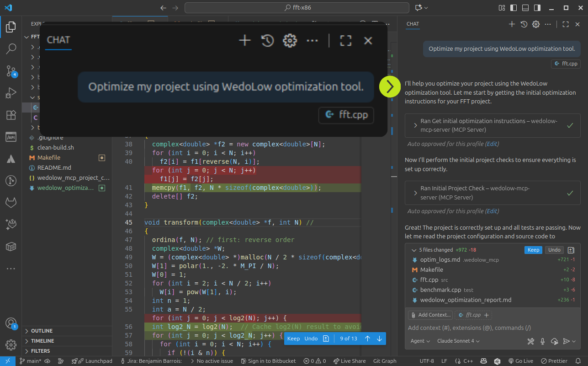This screenshot has height=366, width=588.
Task: Open Git Graph from status bar
Action: [385, 361]
